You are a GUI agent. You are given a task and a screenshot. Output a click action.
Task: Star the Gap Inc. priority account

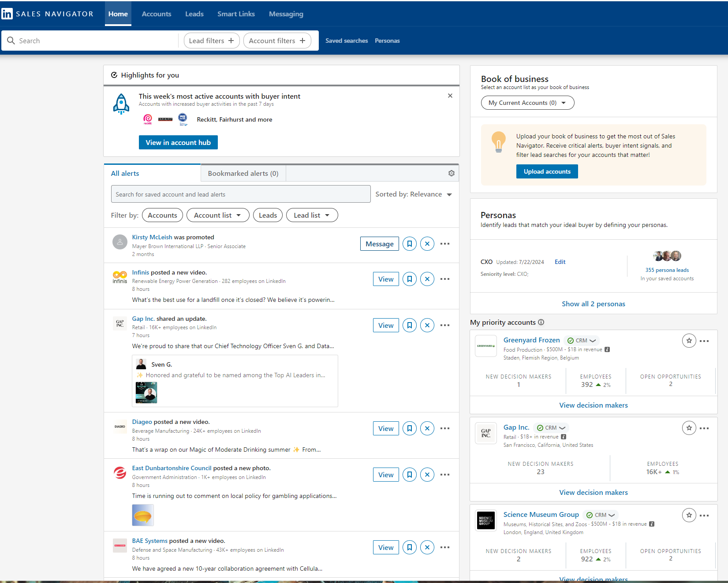point(689,428)
